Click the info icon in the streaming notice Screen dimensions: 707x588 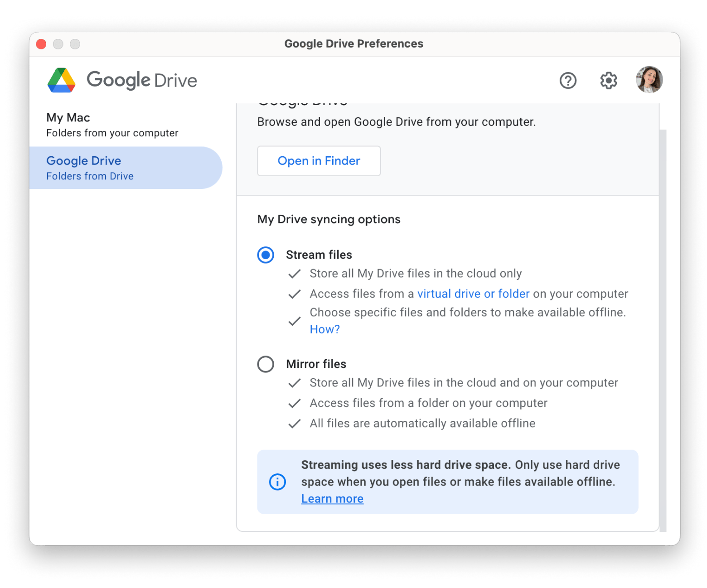tap(277, 482)
